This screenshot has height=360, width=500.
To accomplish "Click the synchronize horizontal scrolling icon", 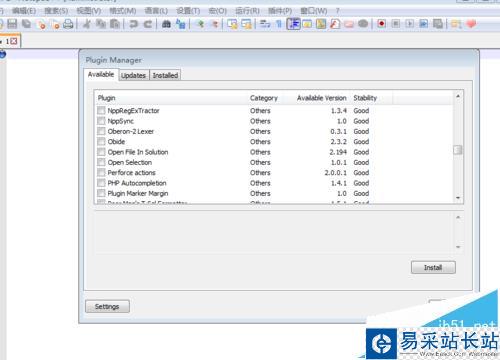I will [247, 24].
